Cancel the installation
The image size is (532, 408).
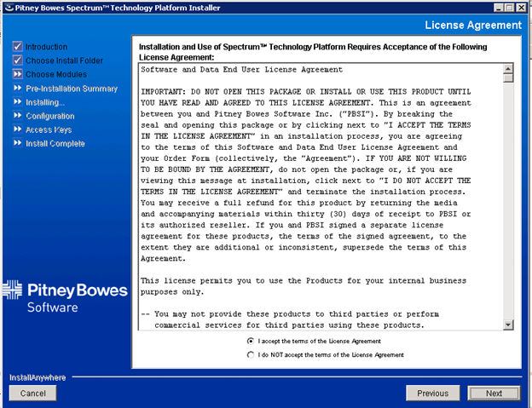click(x=32, y=393)
